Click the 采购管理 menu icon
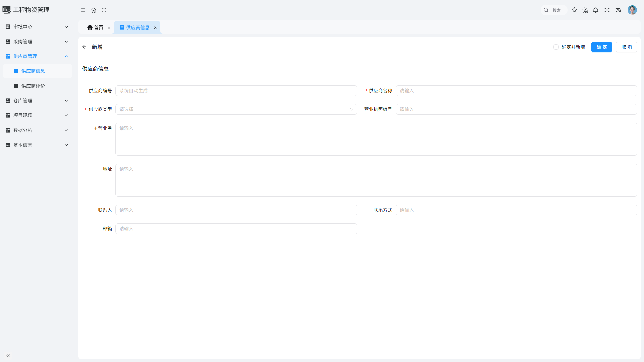Viewport: 644px width, 362px height. tap(8, 42)
